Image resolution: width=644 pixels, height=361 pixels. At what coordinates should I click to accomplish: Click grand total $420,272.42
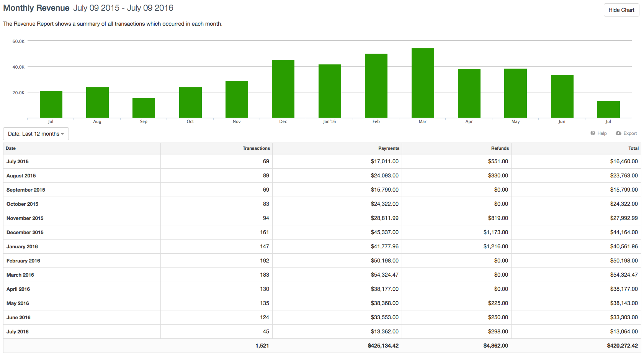point(623,346)
